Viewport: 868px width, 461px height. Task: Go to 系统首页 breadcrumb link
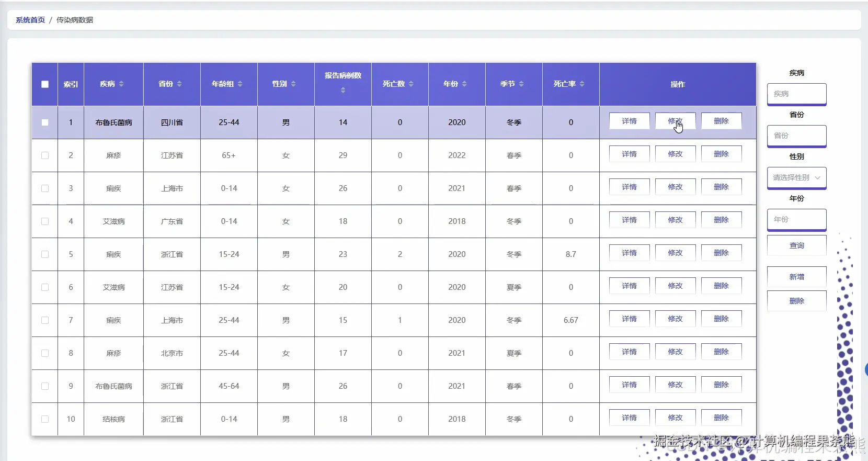(30, 20)
